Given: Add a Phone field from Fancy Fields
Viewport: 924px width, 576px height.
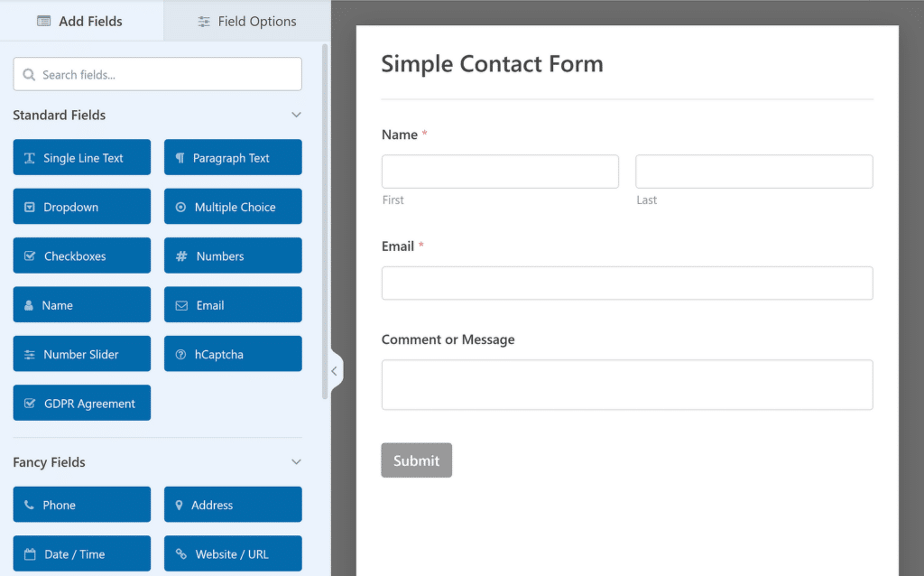Looking at the screenshot, I should tap(81, 504).
